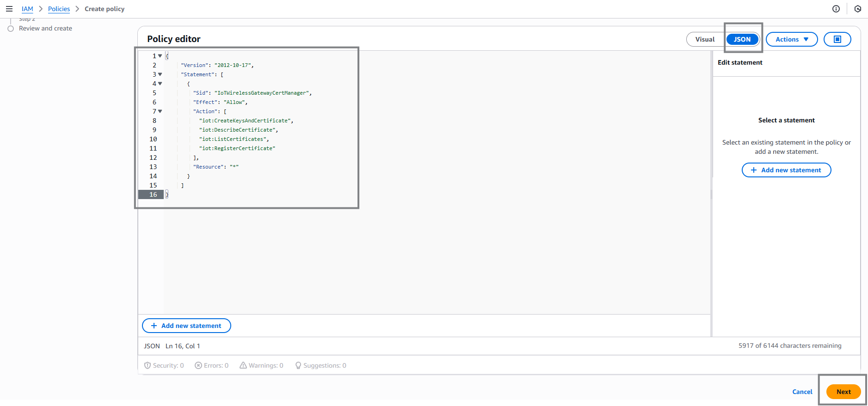This screenshot has height=406, width=868.
Task: Click the Warnings triangle status icon
Action: click(x=243, y=365)
